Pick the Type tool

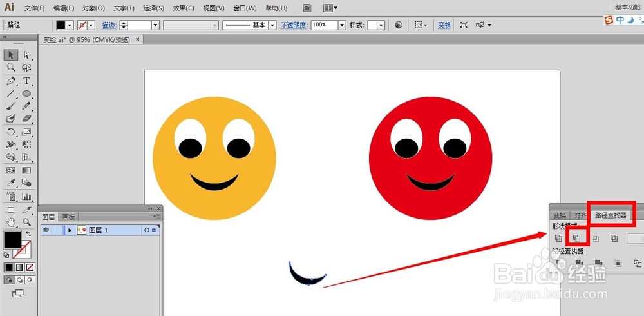tap(26, 81)
